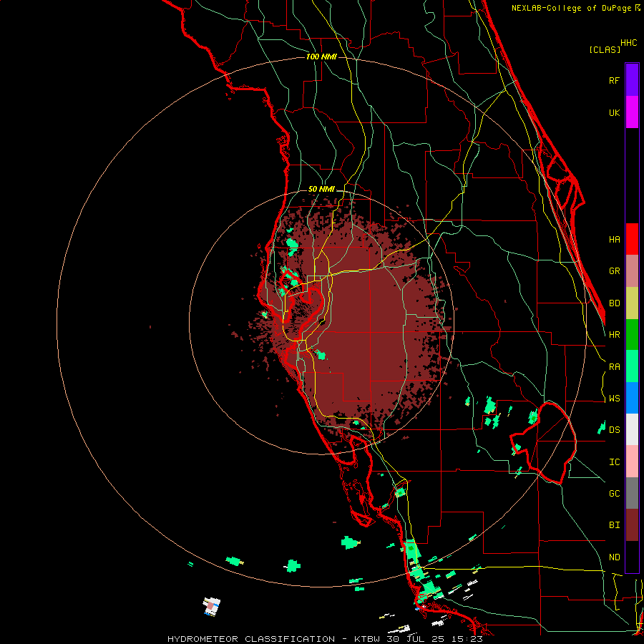The height and width of the screenshot is (644, 644).
Task: Click the DS white legend swatch
Action: tap(632, 429)
